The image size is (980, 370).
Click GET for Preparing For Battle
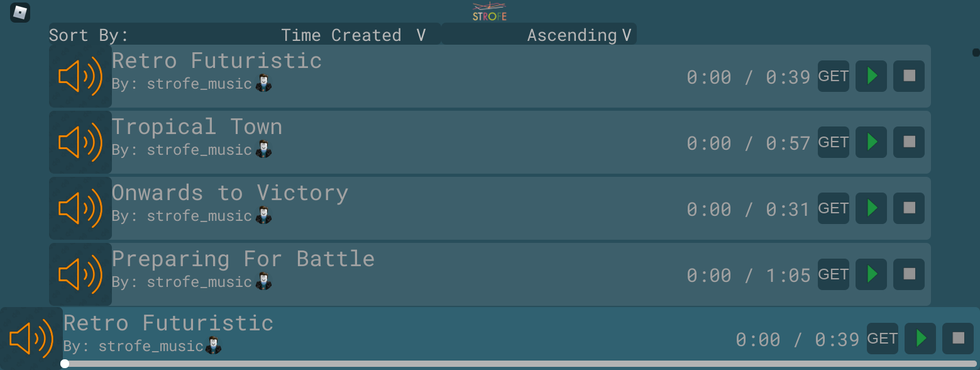(x=833, y=274)
